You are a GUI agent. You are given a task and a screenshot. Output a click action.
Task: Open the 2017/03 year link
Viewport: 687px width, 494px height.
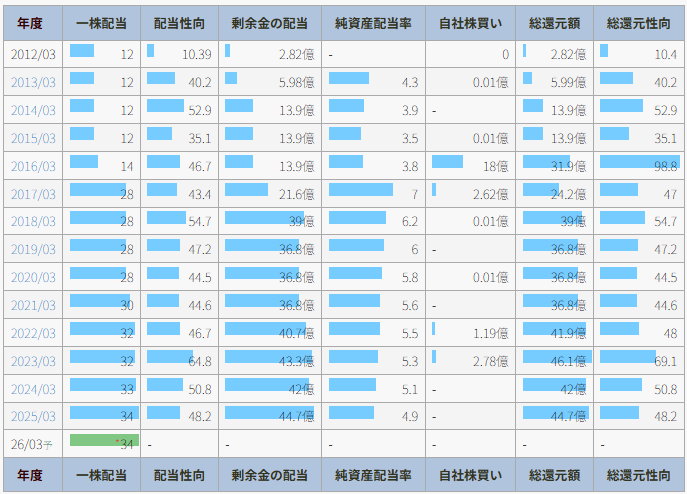tap(33, 194)
